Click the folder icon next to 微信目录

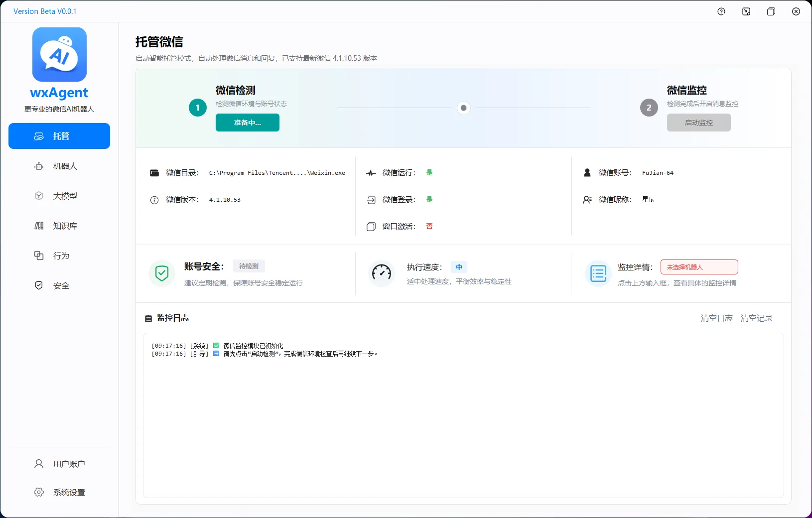pyautogui.click(x=154, y=173)
